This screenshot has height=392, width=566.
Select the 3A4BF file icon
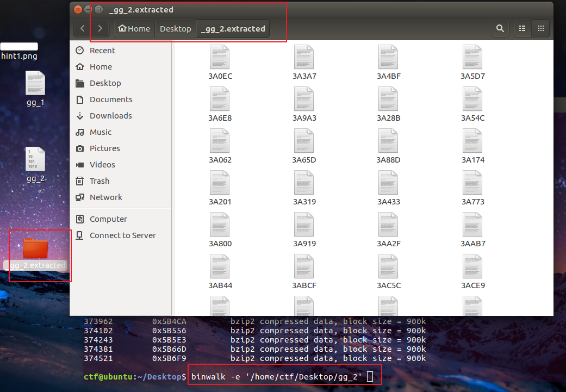[388, 57]
